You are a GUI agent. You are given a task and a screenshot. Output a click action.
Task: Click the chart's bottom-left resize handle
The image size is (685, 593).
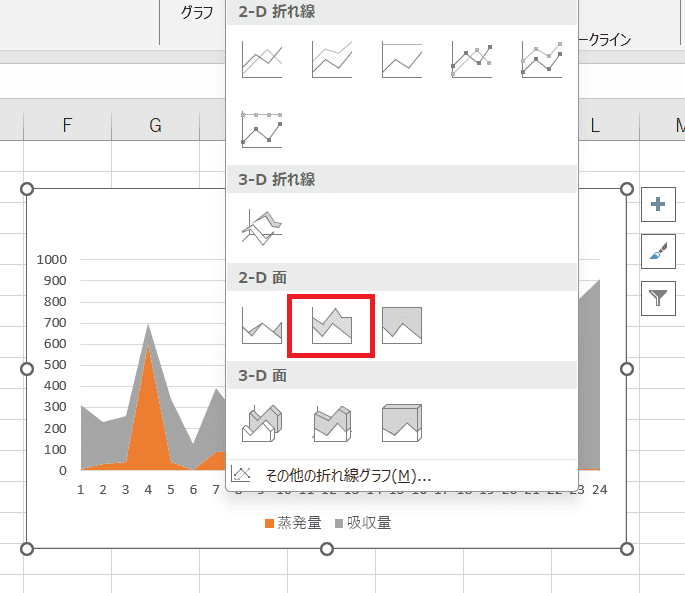click(x=27, y=549)
